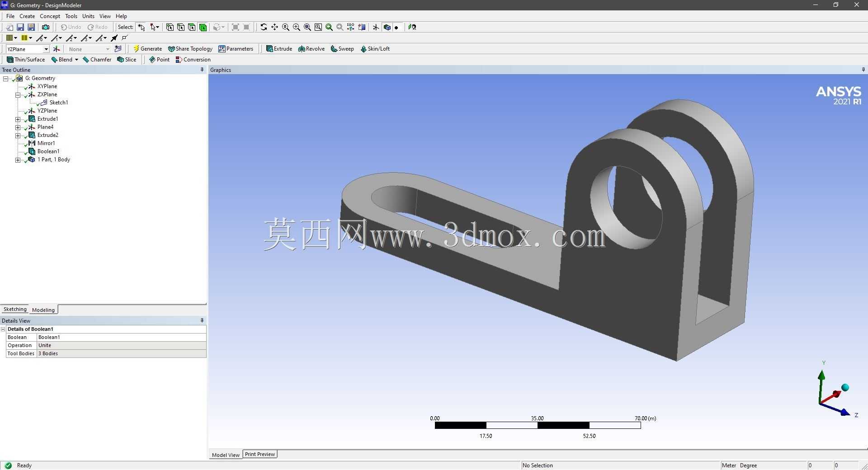
Task: Toggle the edge selection filter
Action: [180, 27]
